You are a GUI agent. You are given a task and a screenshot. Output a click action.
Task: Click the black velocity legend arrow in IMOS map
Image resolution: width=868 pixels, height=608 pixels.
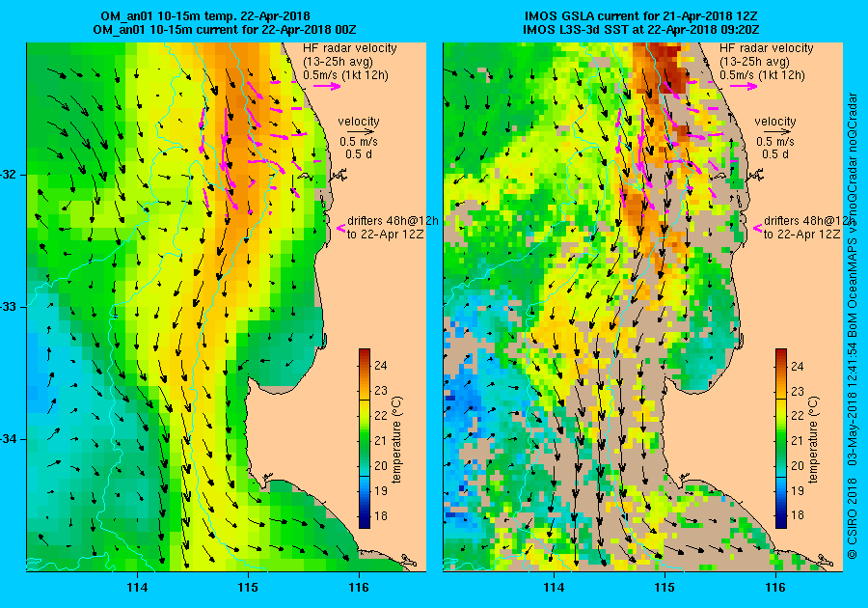tap(775, 132)
